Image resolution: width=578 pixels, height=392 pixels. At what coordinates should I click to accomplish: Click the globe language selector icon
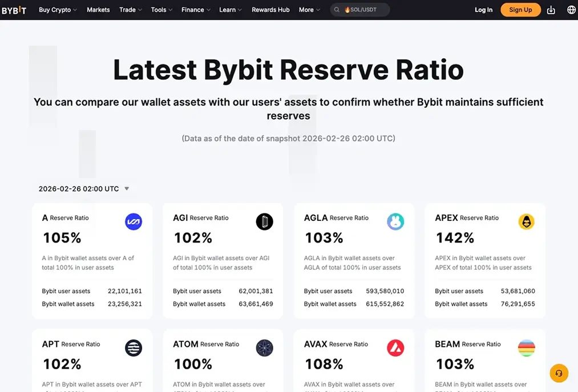[x=569, y=10]
